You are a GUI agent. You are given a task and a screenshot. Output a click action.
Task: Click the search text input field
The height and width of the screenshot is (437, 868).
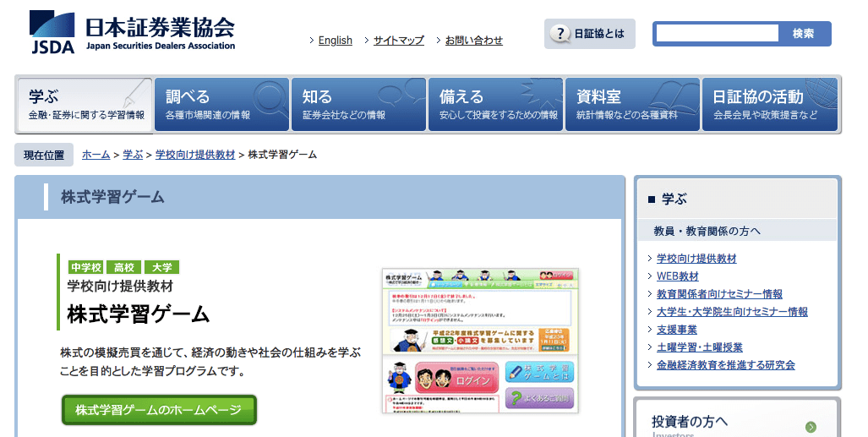pyautogui.click(x=718, y=34)
